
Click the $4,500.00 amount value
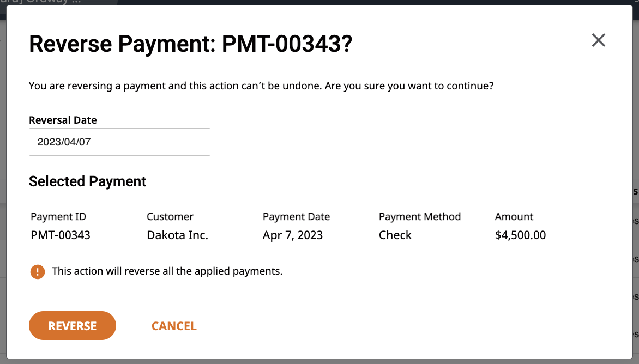pyautogui.click(x=520, y=235)
